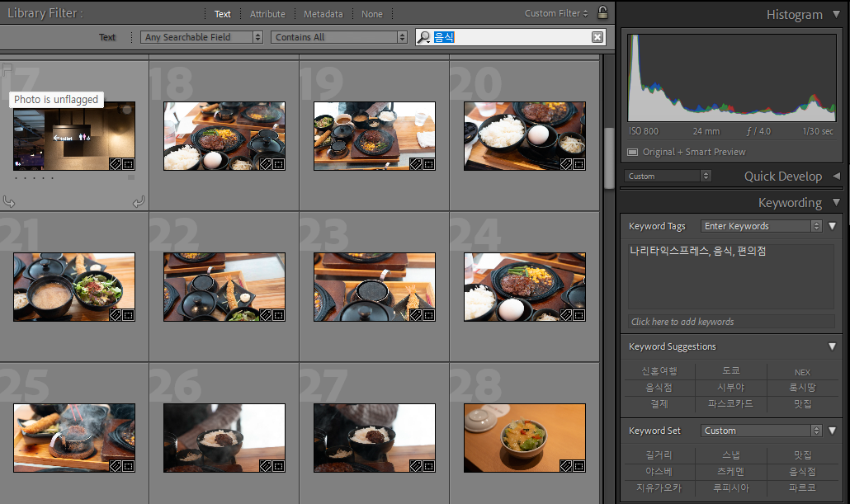Add keyword set entry 지유가오카
This screenshot has width=850, height=504.
tap(659, 488)
